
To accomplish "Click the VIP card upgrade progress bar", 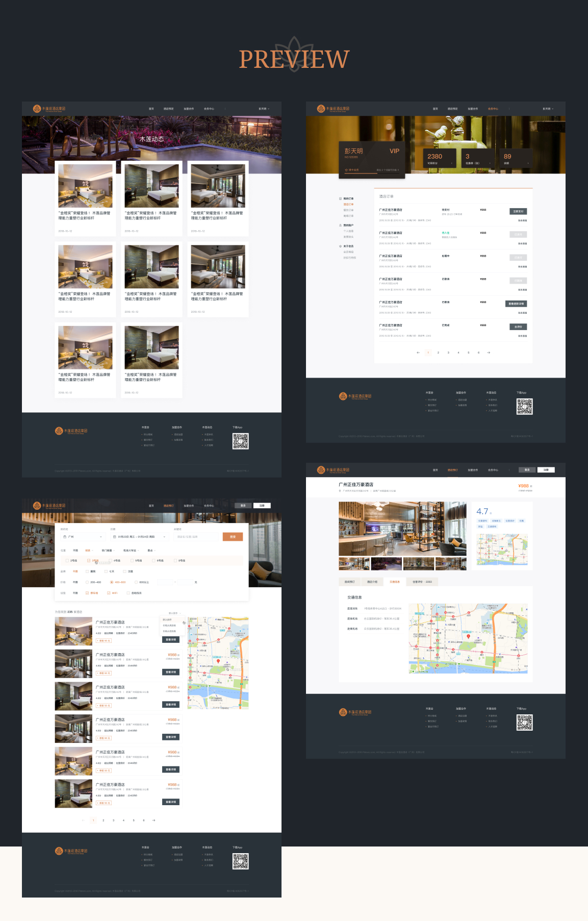I will (371, 173).
